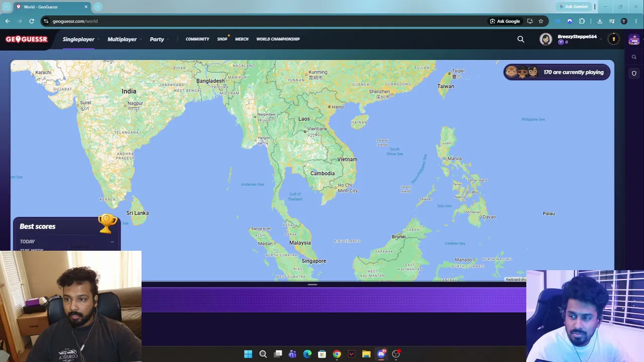View site information icon in address bar
This screenshot has width=644, height=362.
coord(46,21)
